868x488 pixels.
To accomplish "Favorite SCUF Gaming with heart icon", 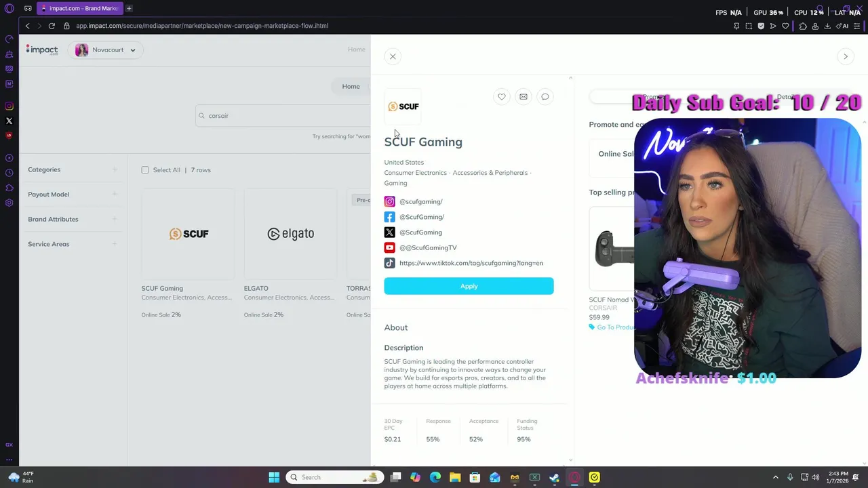I will coord(502,97).
